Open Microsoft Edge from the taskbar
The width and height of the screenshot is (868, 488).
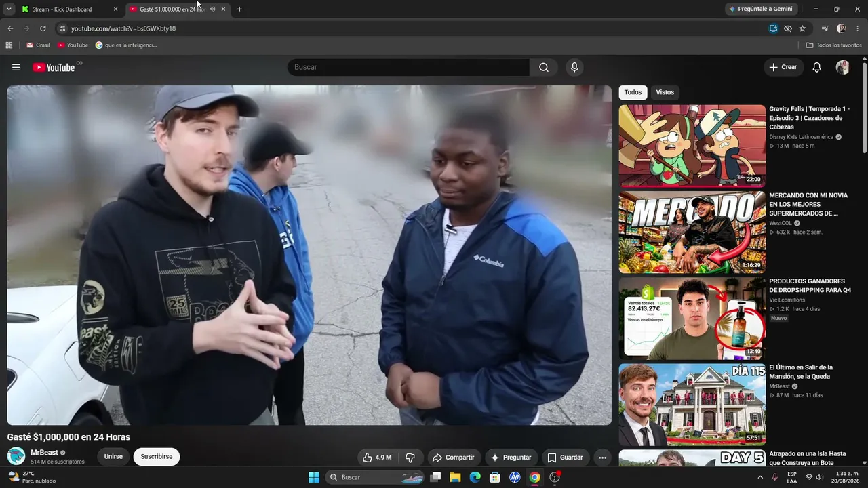click(475, 477)
